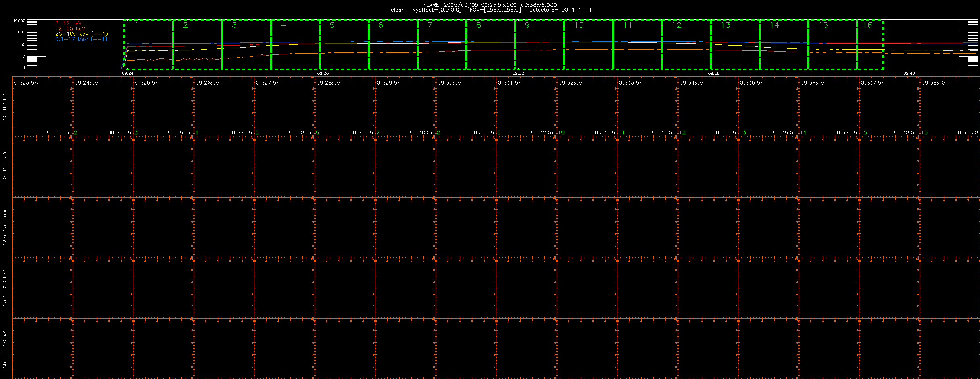Select interval marker 8 in the lightcurve plot
Screen dimensions: 980x379
[x=479, y=25]
